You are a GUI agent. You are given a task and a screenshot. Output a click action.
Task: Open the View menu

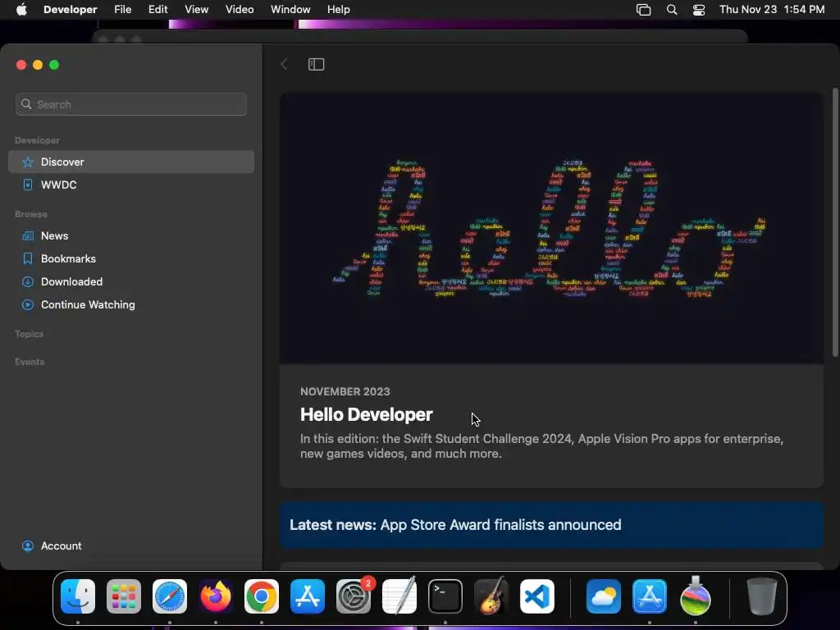click(x=197, y=10)
